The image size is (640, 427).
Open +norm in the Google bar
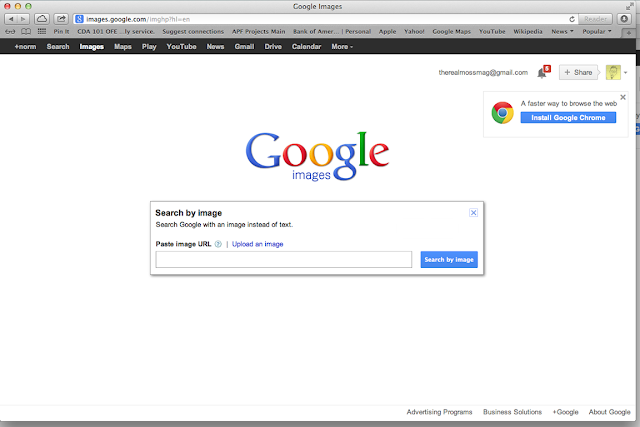25,47
